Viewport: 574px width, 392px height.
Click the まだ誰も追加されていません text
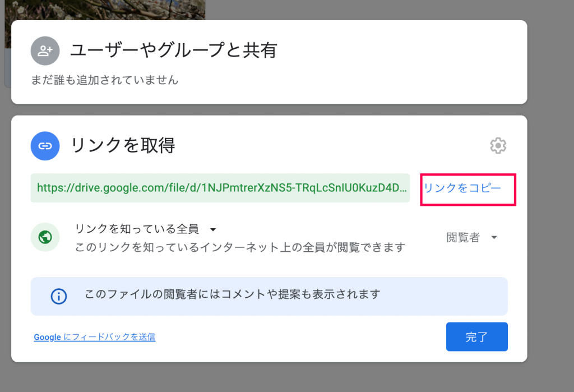(105, 80)
